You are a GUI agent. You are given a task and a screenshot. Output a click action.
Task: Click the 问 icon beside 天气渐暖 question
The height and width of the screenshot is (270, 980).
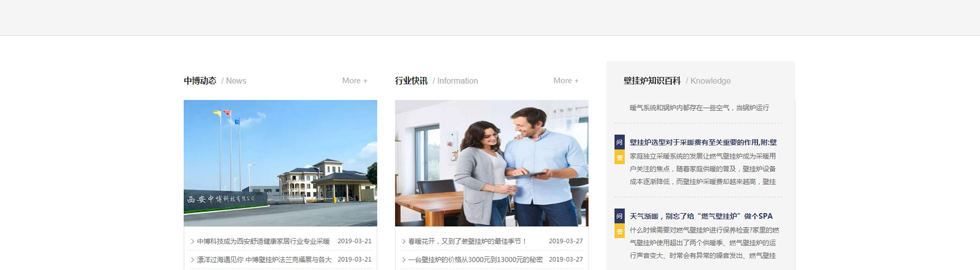(619, 216)
